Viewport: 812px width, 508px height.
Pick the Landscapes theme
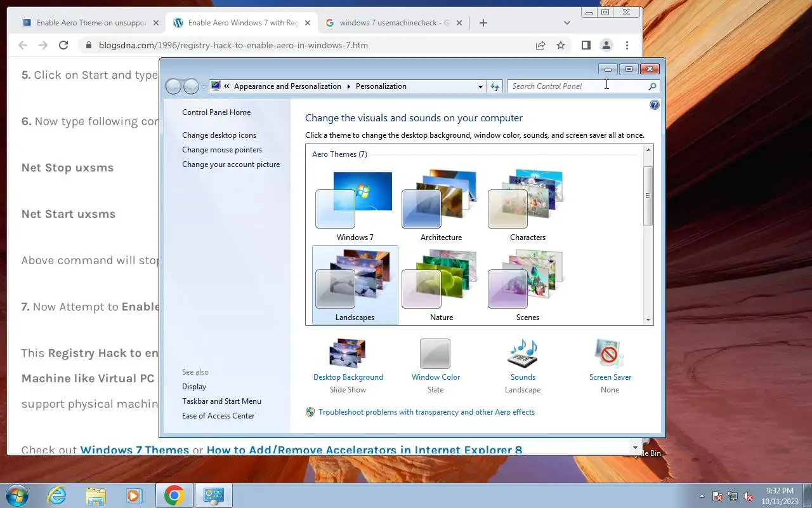[355, 285]
